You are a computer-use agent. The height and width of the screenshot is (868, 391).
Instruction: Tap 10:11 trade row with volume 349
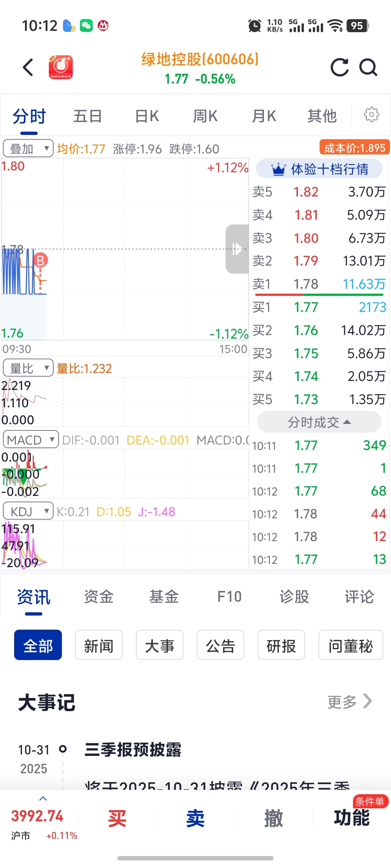319,446
